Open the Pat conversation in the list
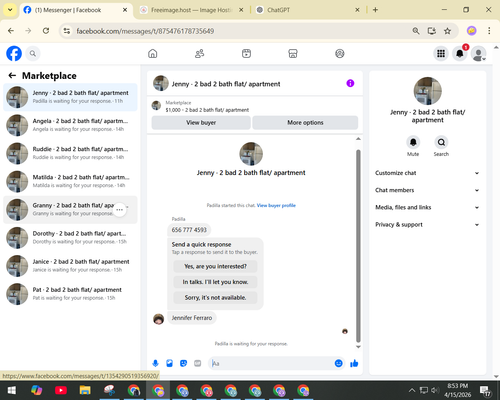 coord(70,294)
